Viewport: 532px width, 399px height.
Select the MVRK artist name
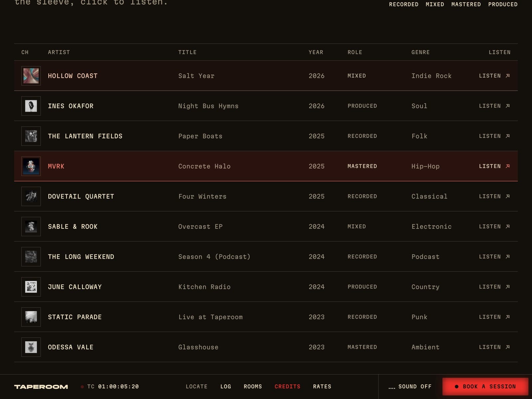56,166
